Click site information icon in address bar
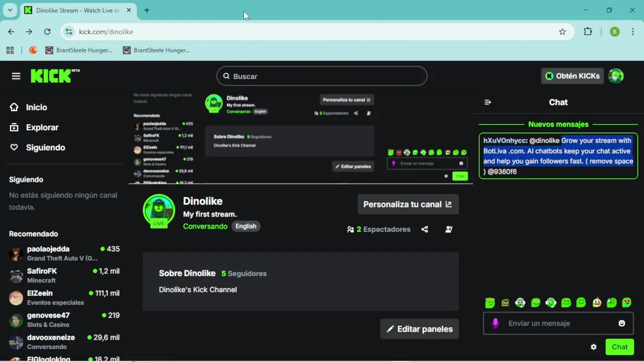 (x=69, y=32)
